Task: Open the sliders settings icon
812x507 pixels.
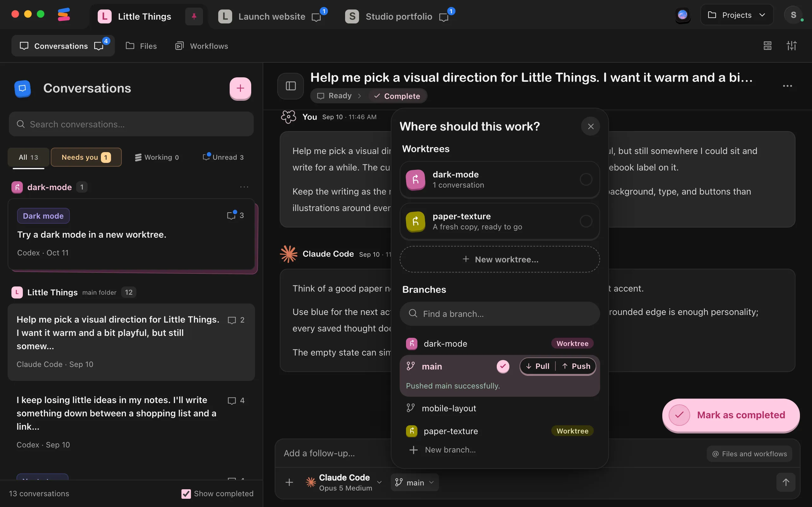Action: pyautogui.click(x=791, y=46)
